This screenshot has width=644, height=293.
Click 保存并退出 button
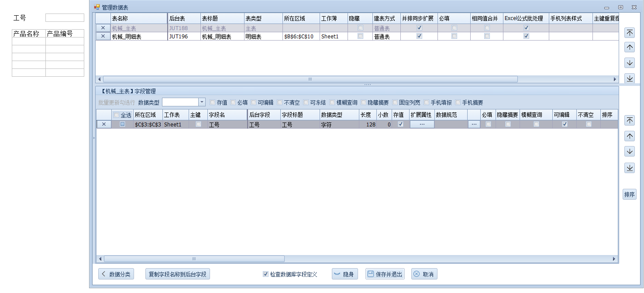(385, 274)
